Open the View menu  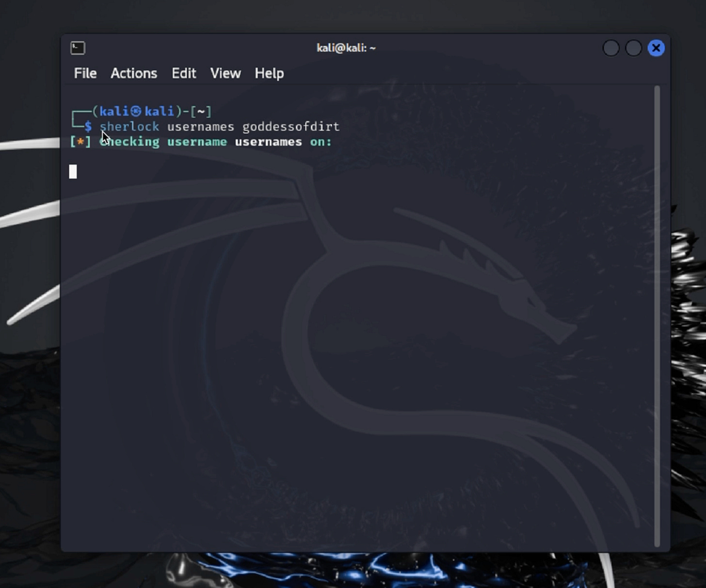pos(225,73)
